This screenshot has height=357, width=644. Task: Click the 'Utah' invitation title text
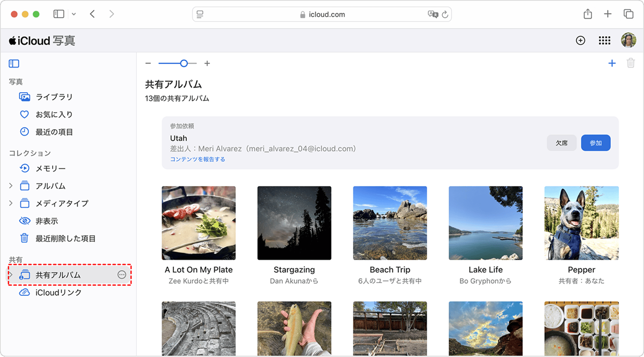pyautogui.click(x=179, y=138)
